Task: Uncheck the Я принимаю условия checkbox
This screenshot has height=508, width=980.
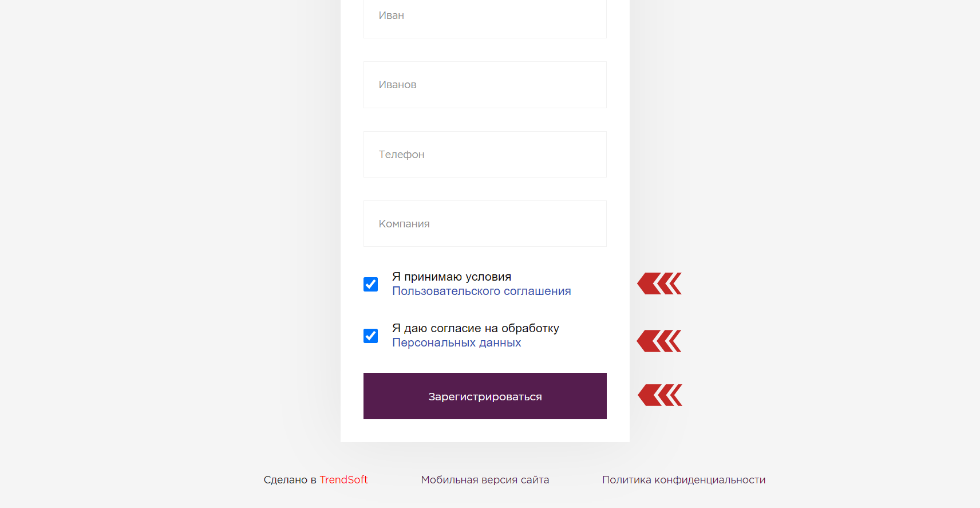Action: 370,284
